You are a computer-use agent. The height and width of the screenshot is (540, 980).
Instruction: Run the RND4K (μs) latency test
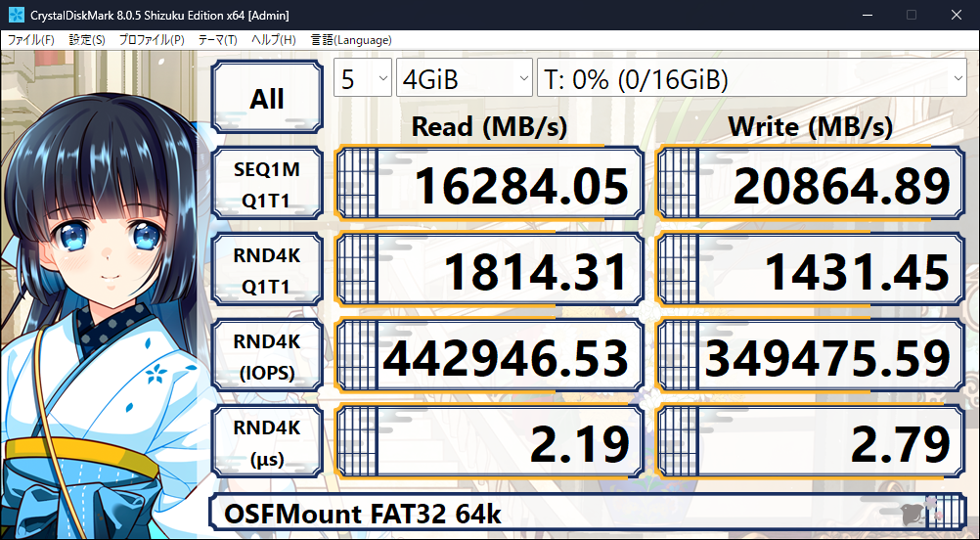tap(267, 442)
